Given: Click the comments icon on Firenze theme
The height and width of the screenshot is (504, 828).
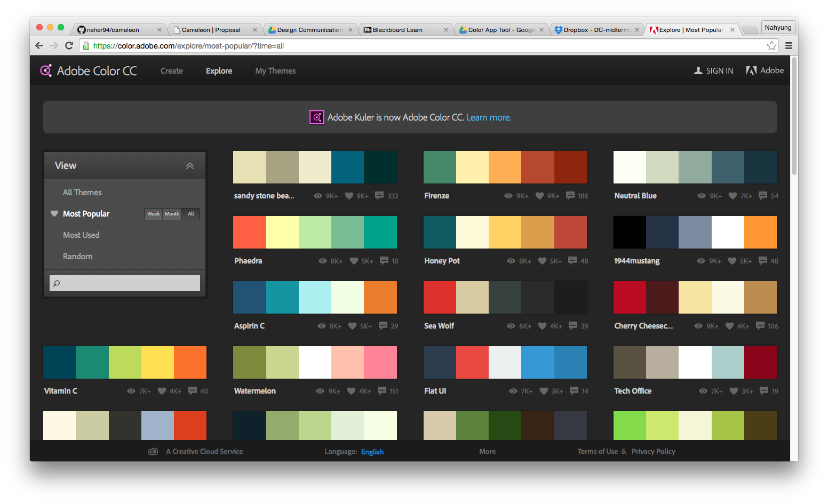Looking at the screenshot, I should [x=570, y=196].
